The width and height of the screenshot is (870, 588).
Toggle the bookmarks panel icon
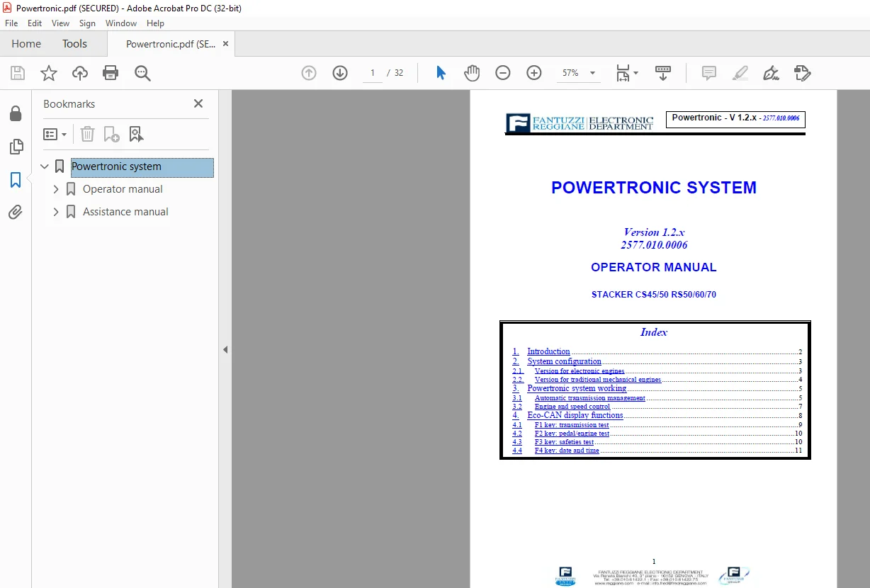pos(16,180)
